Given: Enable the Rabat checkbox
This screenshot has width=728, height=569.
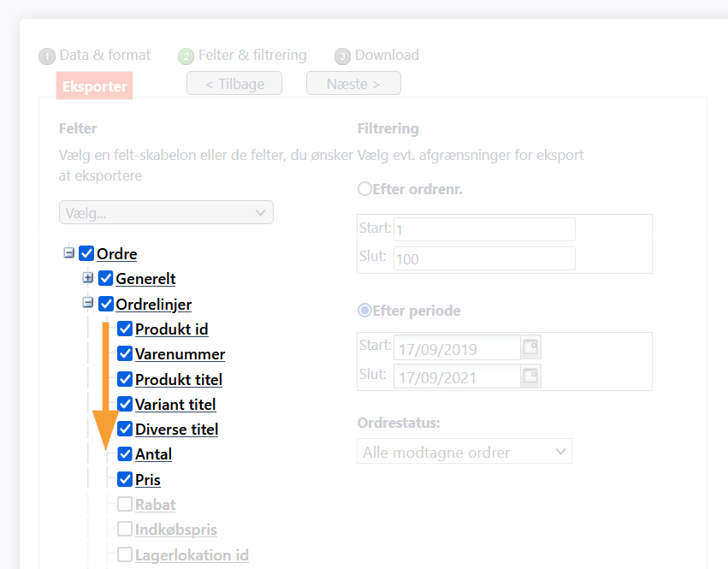Looking at the screenshot, I should pyautogui.click(x=125, y=504).
